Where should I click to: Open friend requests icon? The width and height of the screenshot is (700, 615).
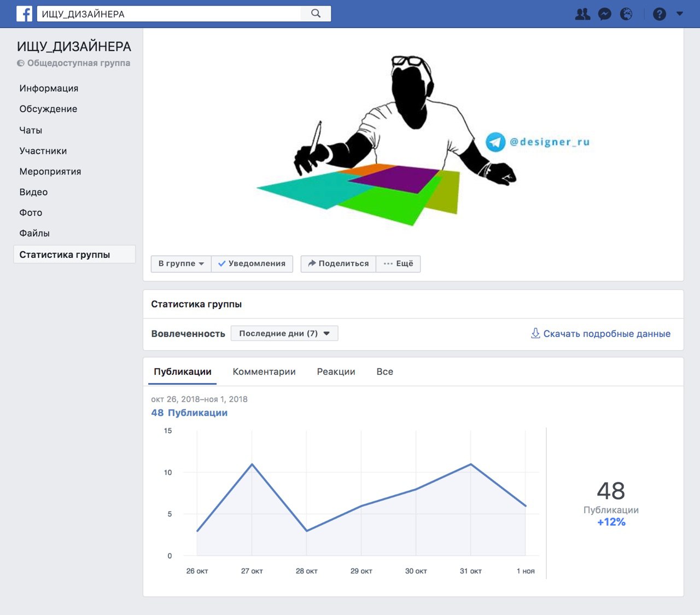coord(582,14)
